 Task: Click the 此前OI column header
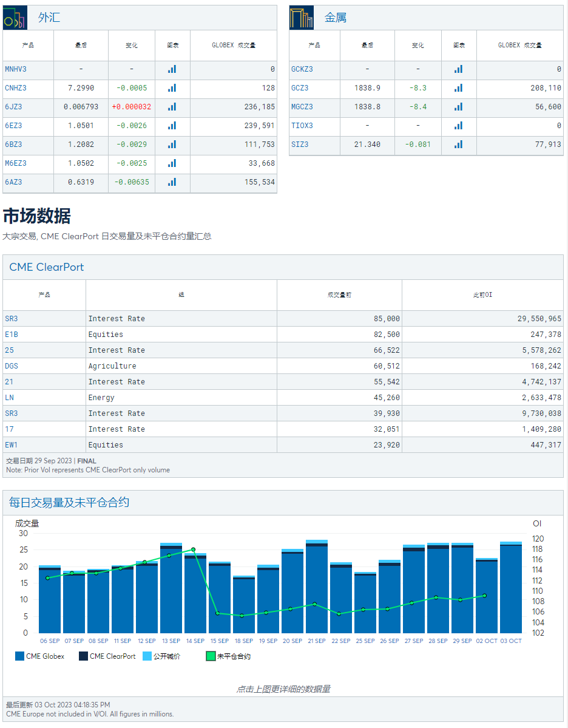pyautogui.click(x=482, y=295)
